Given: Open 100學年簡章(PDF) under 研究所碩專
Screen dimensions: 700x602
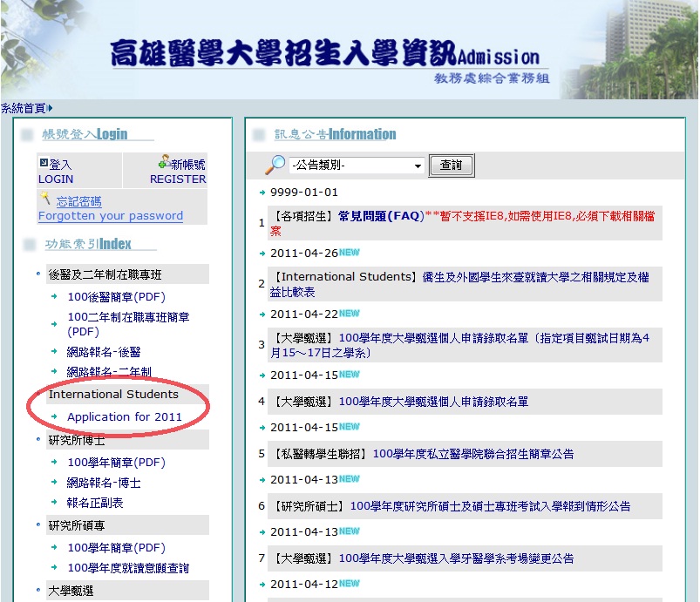Looking at the screenshot, I should [x=117, y=548].
